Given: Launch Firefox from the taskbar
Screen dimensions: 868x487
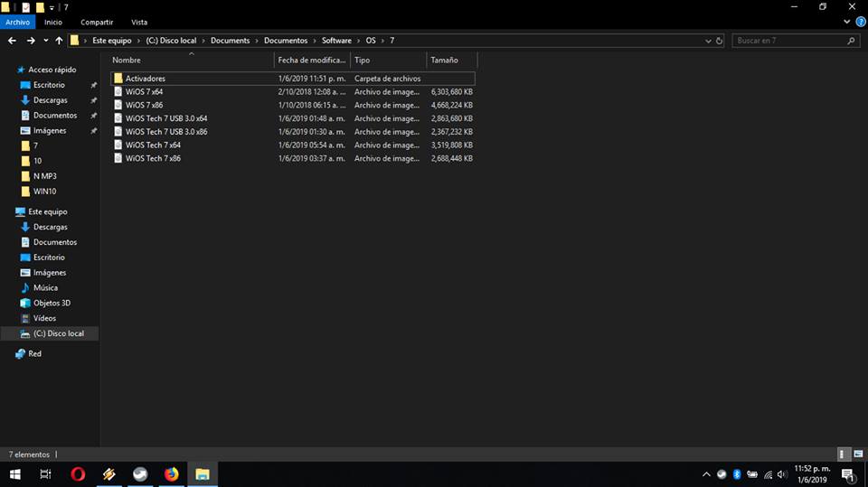Looking at the screenshot, I should (x=171, y=474).
